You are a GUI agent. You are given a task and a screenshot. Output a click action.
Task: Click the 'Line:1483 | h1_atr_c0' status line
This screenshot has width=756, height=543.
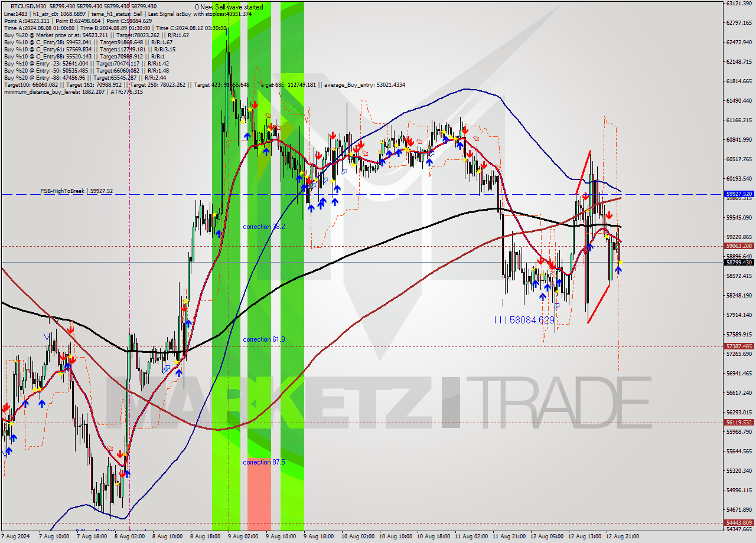(128, 14)
